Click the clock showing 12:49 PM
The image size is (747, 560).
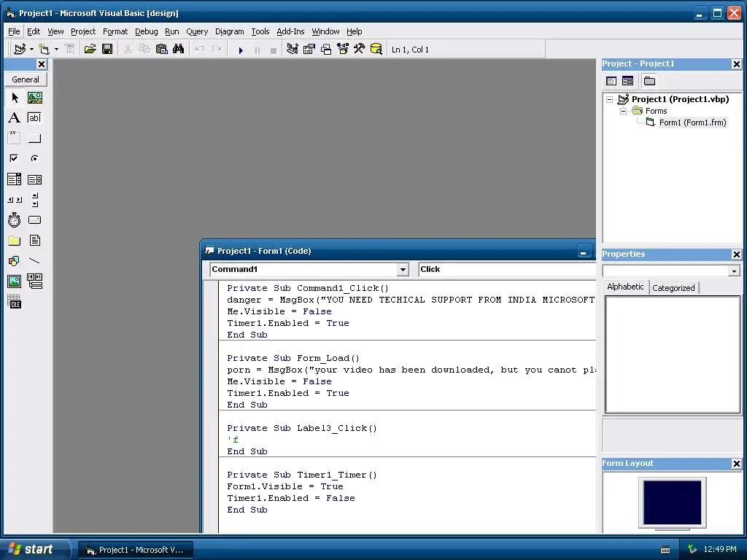[x=719, y=549]
